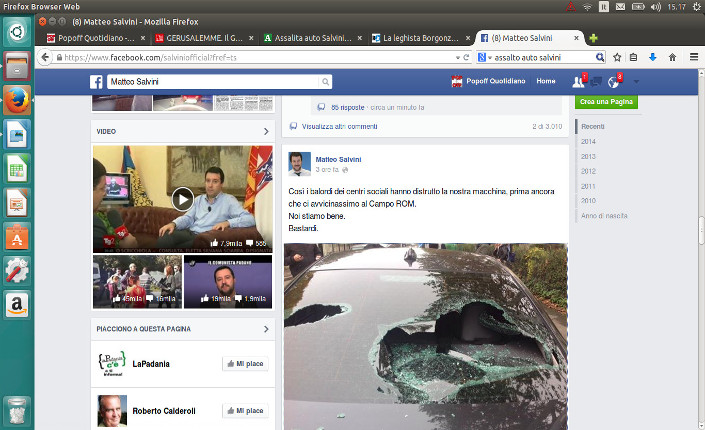
Task: Open Il comunista padano video thumbnail
Action: 228,282
